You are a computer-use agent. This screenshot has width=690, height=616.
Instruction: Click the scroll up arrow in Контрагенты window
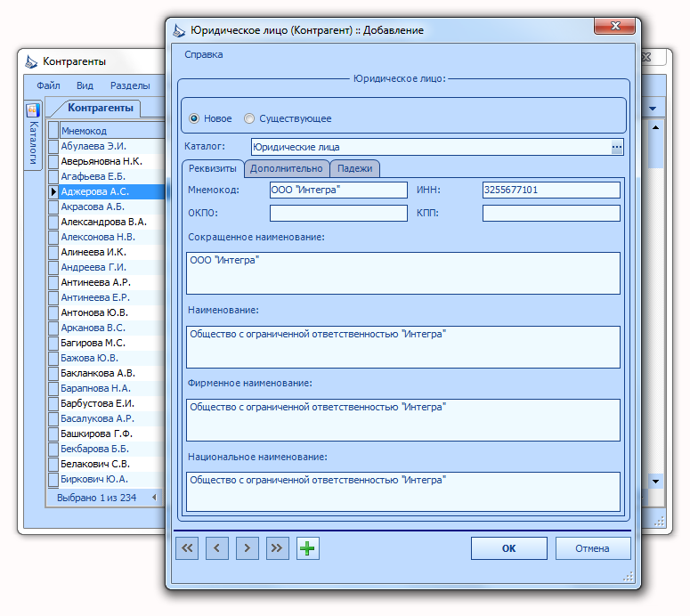click(x=655, y=127)
